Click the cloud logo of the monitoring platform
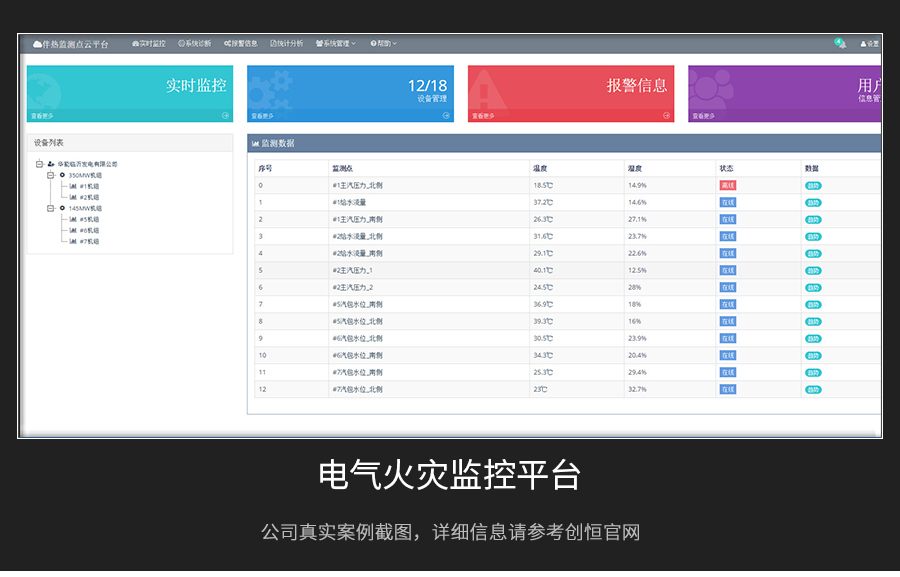This screenshot has width=900, height=577. (x=37, y=44)
